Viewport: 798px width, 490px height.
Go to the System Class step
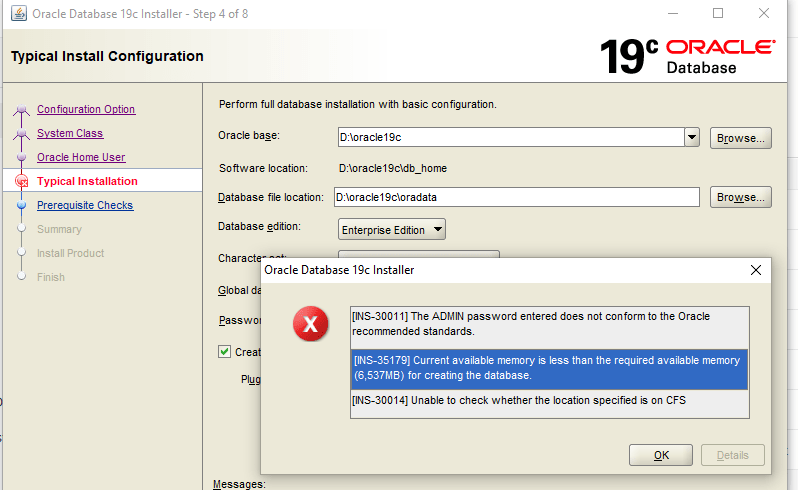click(70, 133)
